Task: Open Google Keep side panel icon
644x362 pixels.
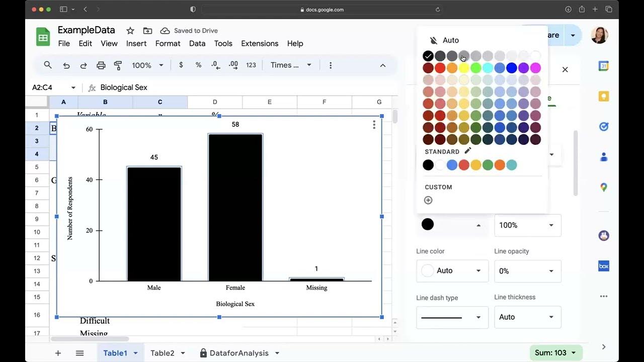Action: pos(604,97)
